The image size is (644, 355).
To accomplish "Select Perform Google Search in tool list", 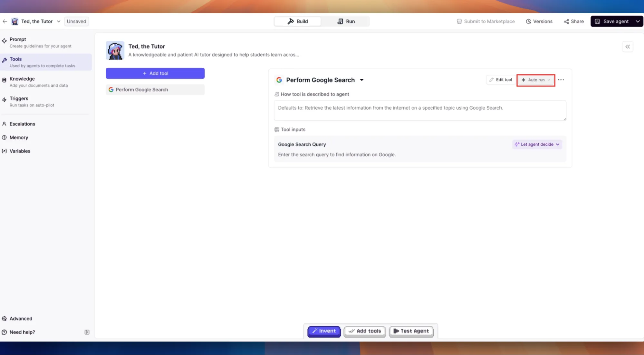I will 155,90.
